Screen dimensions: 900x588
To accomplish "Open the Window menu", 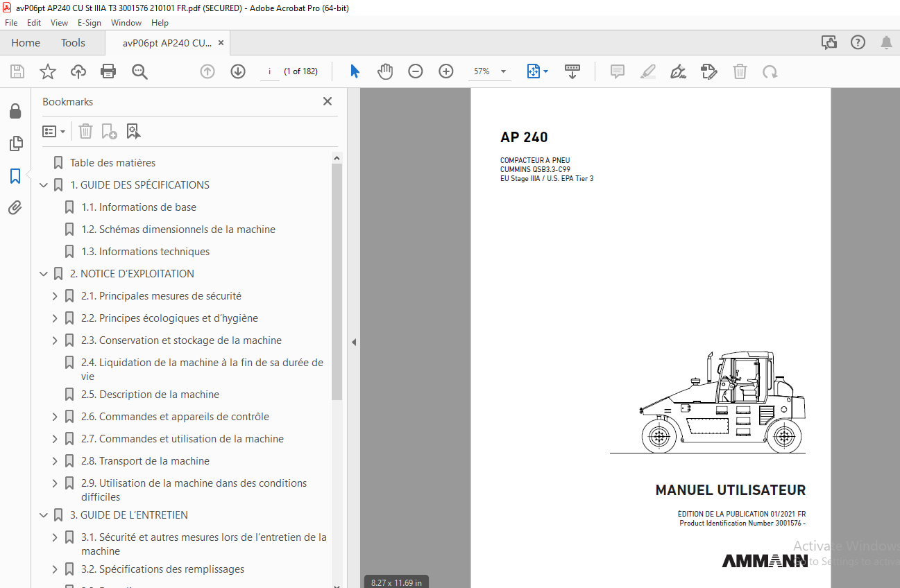I will pos(126,23).
